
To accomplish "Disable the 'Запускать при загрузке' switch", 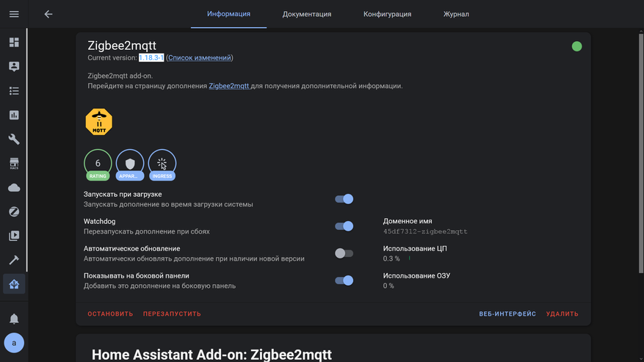I will click(344, 199).
